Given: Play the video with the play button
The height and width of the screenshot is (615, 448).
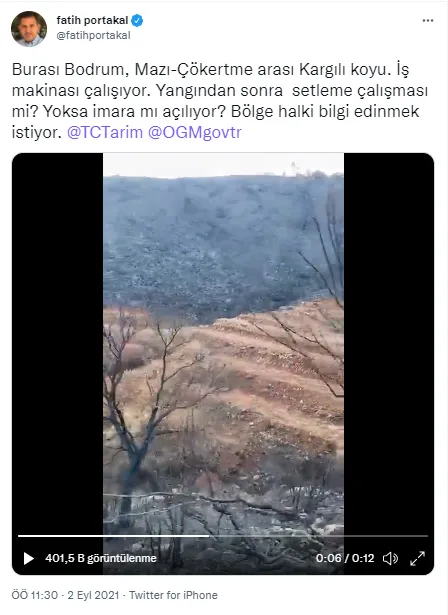Looking at the screenshot, I should point(28,558).
